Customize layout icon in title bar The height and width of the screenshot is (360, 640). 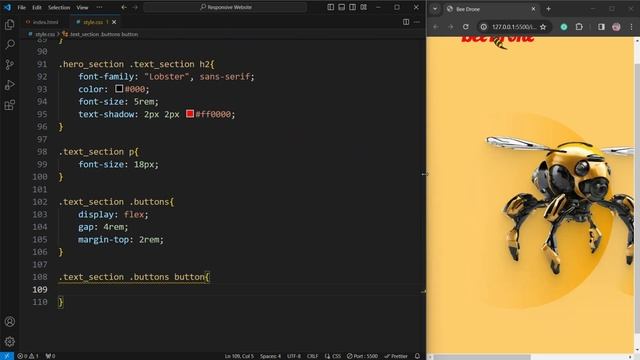[x=364, y=7]
